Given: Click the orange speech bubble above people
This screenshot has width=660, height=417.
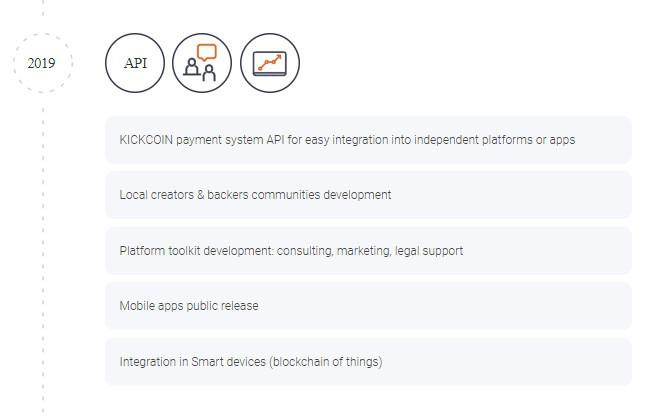Looking at the screenshot, I should [207, 53].
